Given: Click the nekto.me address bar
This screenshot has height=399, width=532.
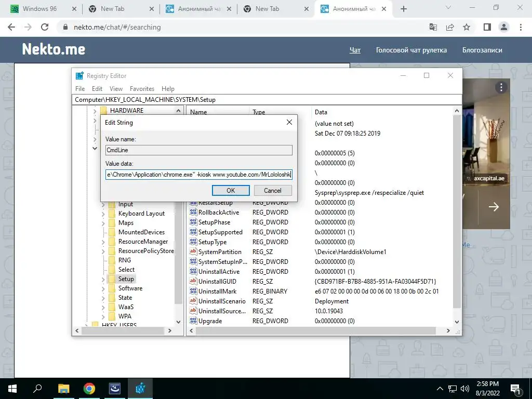Looking at the screenshot, I should (x=237, y=27).
